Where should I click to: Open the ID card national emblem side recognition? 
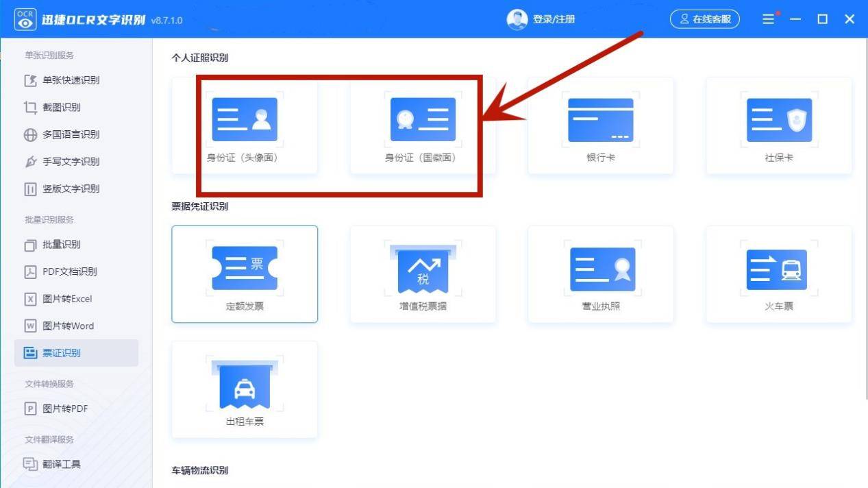tap(423, 120)
